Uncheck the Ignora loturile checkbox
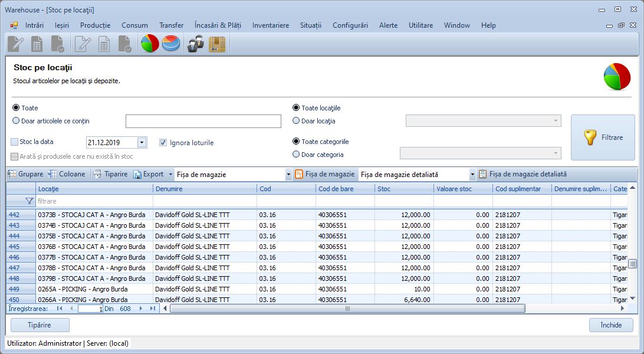 point(163,142)
